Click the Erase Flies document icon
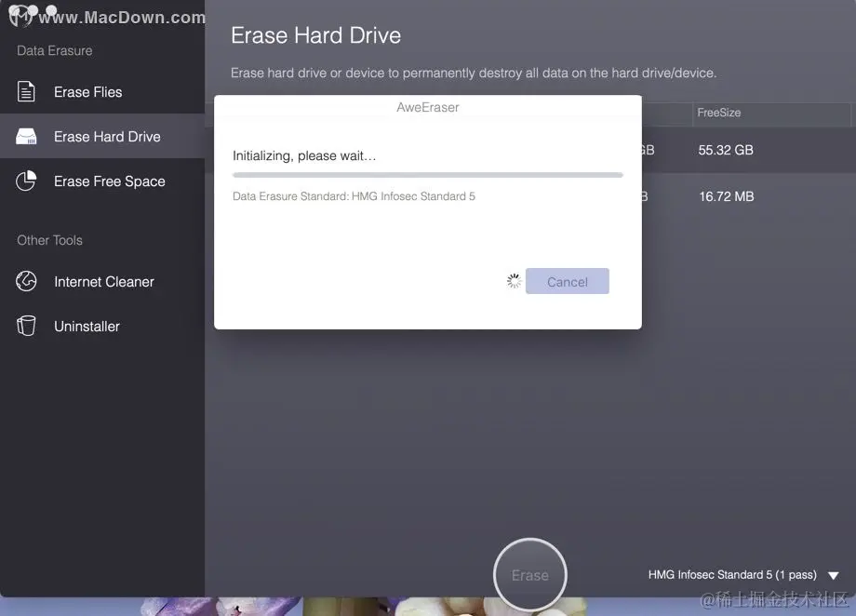The image size is (856, 616). [26, 91]
